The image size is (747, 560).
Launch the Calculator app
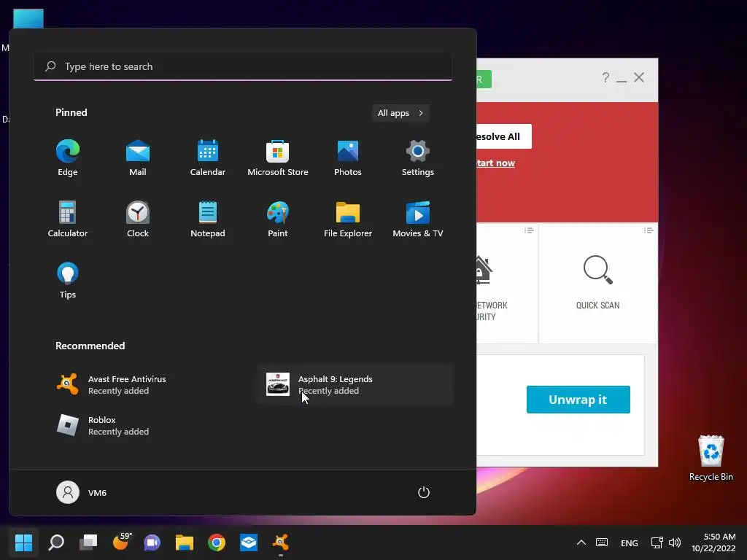click(x=68, y=219)
